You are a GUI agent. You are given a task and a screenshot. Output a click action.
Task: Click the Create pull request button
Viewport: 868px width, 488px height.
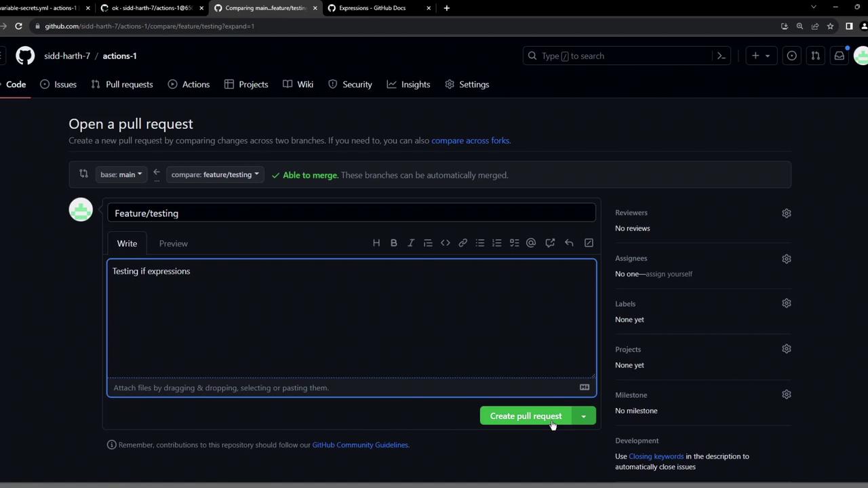tap(526, 416)
